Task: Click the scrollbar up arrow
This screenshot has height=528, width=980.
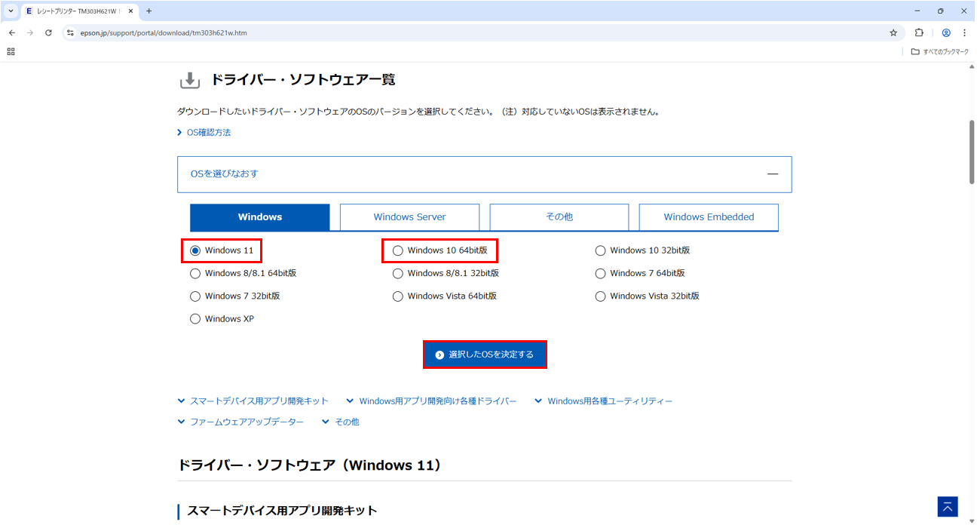Action: [971, 66]
